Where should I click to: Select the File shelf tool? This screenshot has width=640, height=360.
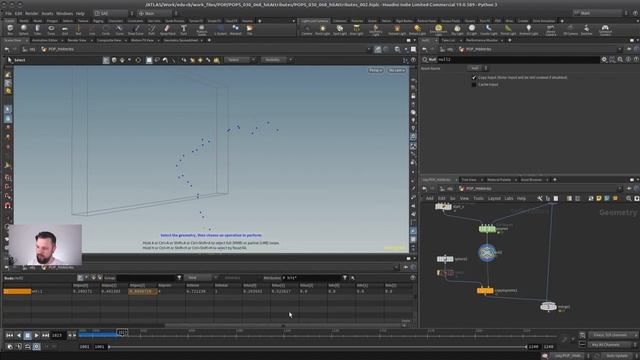pyautogui.click(x=249, y=29)
